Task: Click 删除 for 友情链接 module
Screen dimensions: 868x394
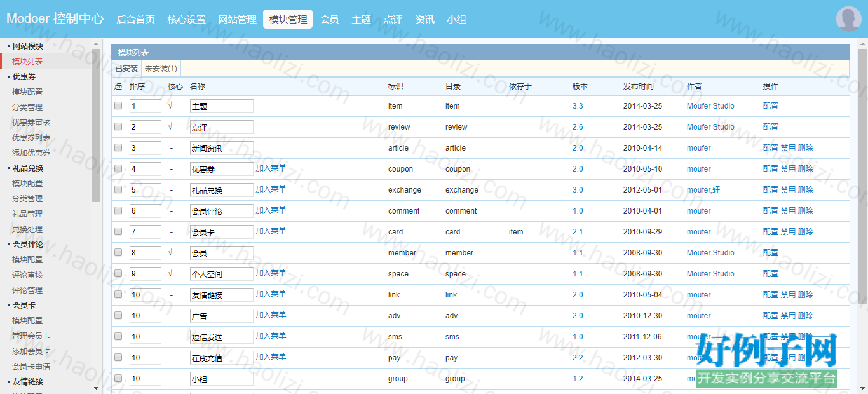Action: pyautogui.click(x=806, y=295)
